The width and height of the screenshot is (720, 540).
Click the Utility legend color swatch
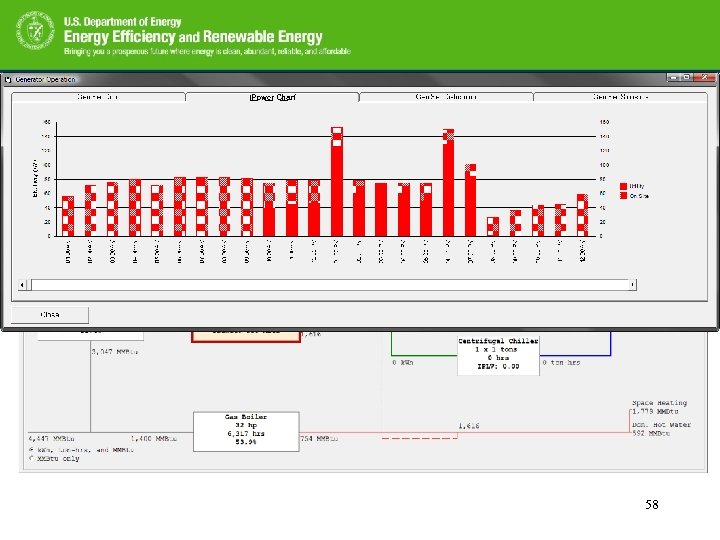click(x=623, y=186)
